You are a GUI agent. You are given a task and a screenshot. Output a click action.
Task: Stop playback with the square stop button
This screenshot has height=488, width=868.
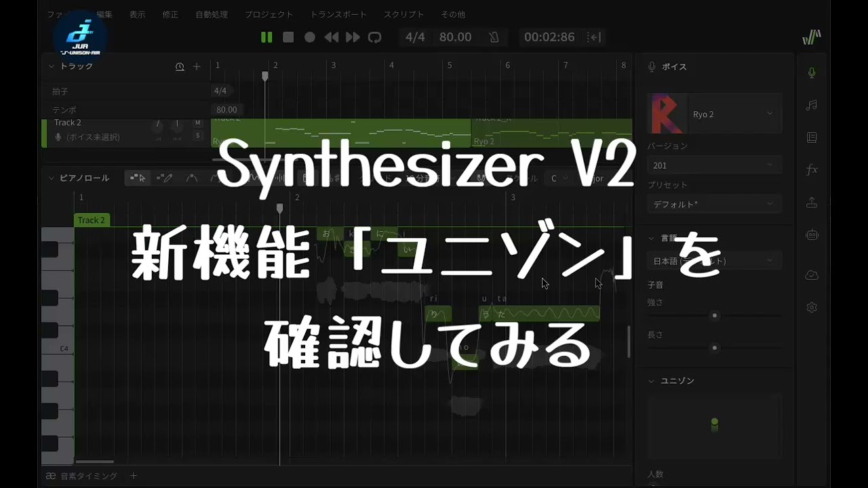[x=288, y=37]
